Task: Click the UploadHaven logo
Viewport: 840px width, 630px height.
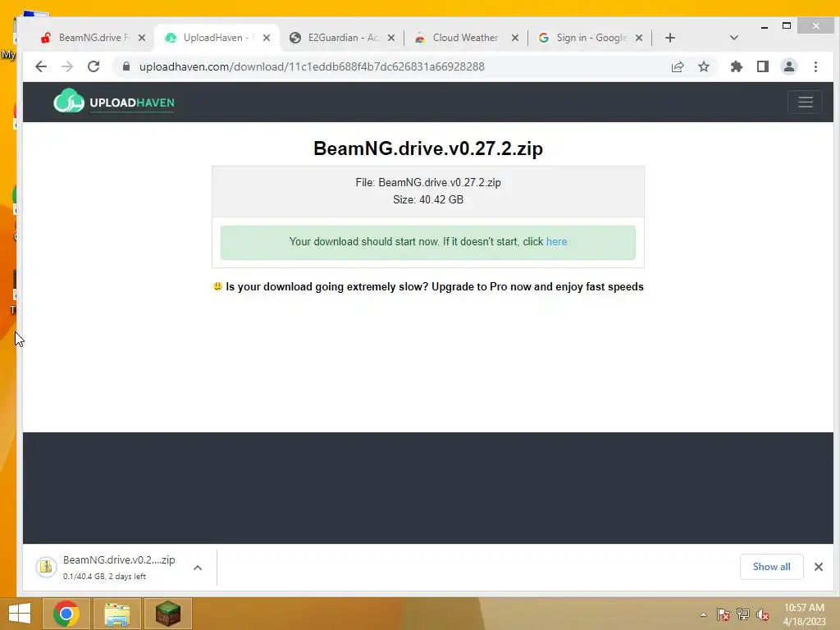Action: tap(113, 101)
